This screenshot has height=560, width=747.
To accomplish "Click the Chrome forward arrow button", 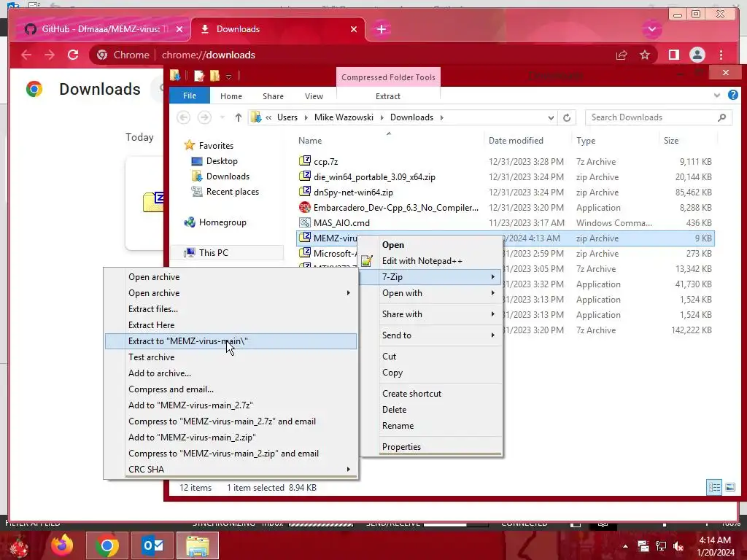I will point(50,55).
